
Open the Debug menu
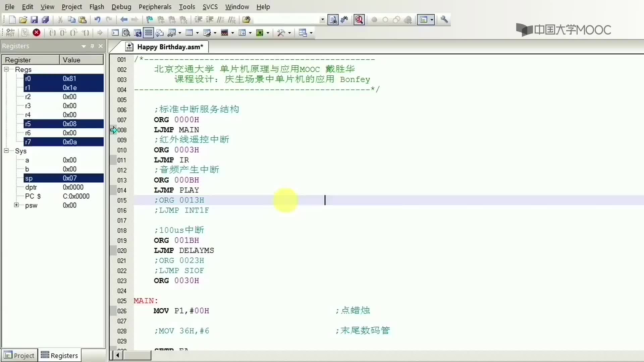coord(121,7)
